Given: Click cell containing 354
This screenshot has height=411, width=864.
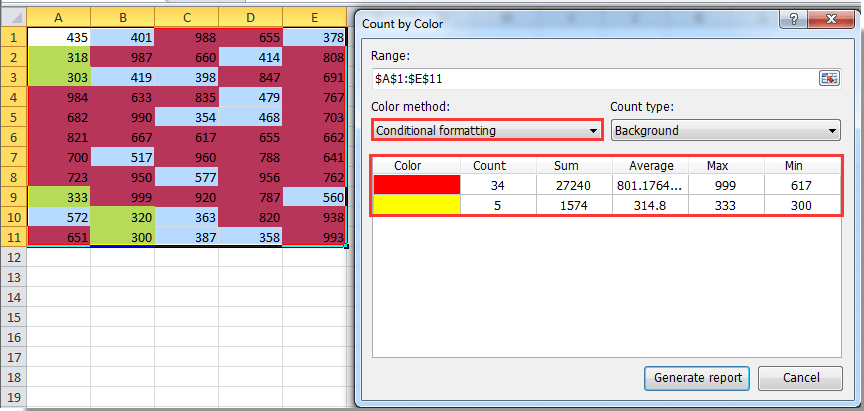Looking at the screenshot, I should click(x=186, y=117).
